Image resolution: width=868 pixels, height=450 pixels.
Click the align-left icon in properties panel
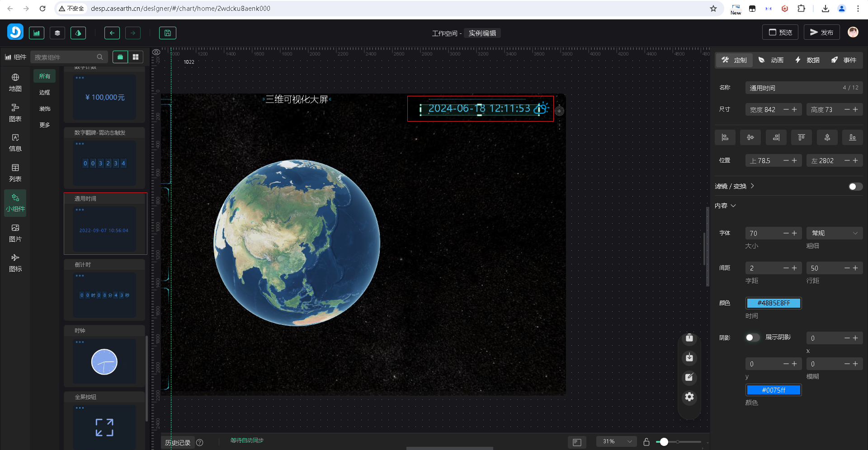(725, 137)
